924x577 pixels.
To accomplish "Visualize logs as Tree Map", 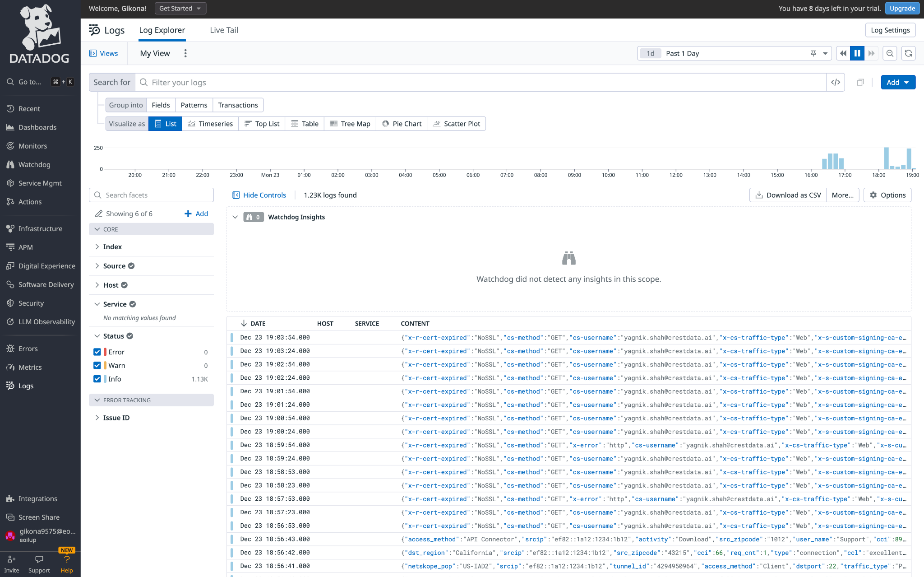I will point(350,124).
